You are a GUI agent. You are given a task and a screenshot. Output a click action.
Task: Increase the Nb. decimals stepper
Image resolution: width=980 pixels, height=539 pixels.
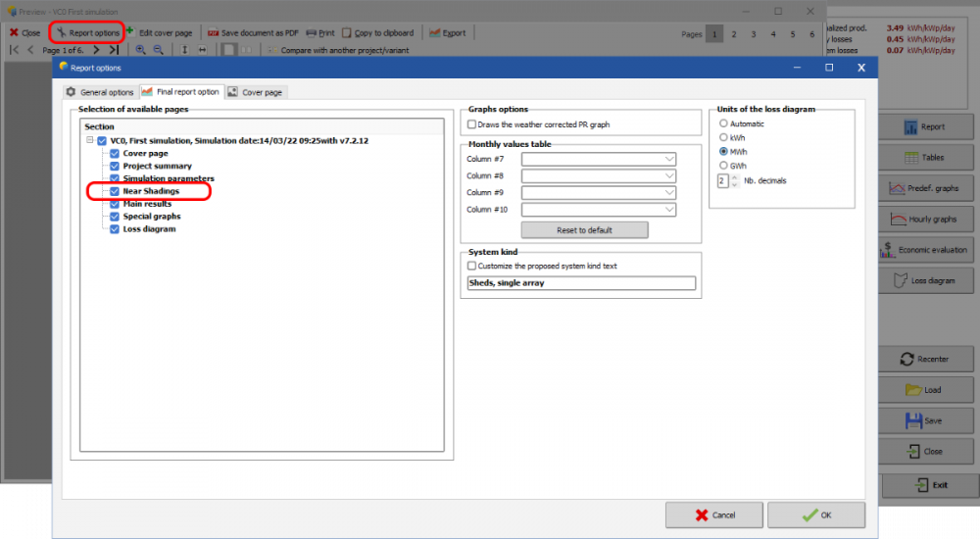coord(735,177)
